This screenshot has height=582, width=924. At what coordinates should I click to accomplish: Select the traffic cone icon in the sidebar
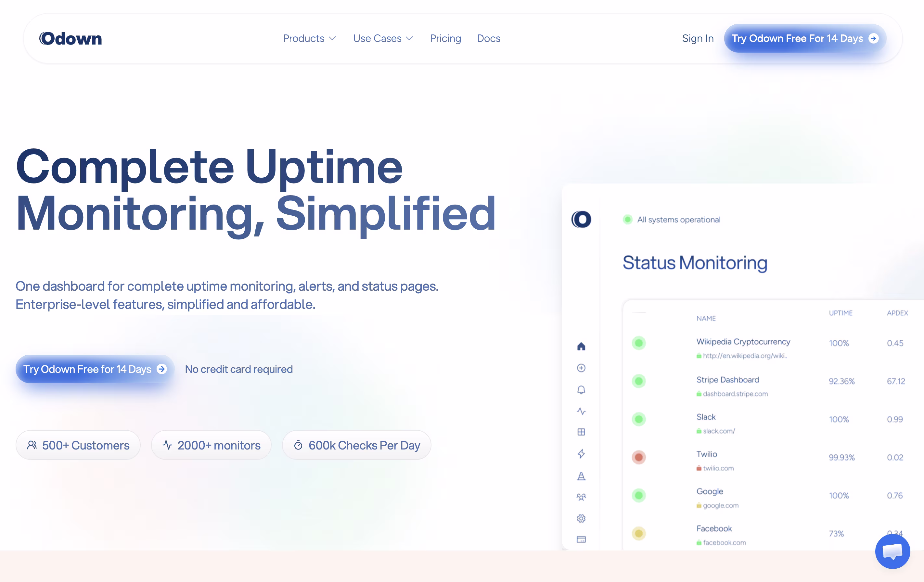581,476
